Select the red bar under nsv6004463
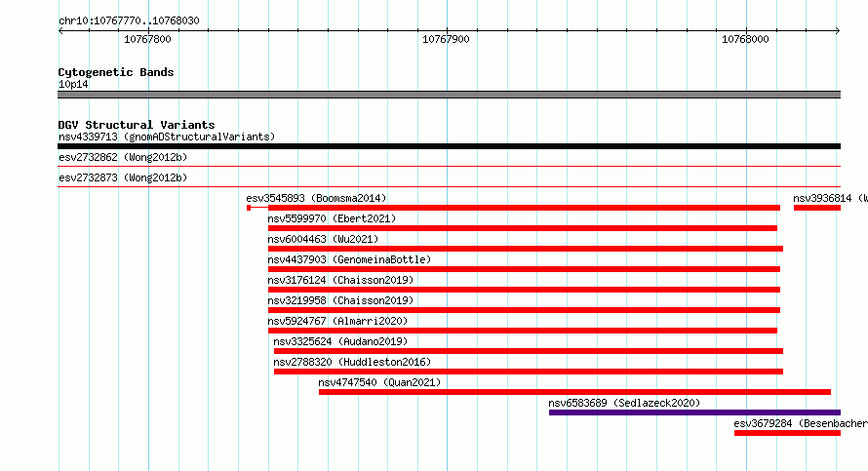868x471 pixels. [x=526, y=249]
